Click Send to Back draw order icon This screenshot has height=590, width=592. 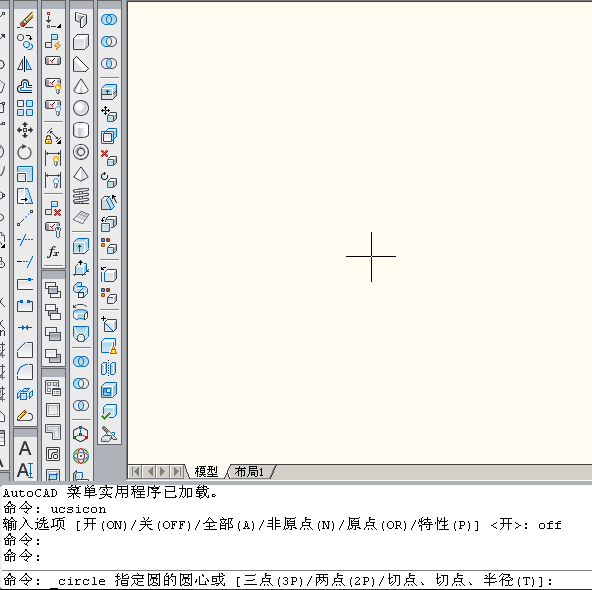pyautogui.click(x=53, y=312)
